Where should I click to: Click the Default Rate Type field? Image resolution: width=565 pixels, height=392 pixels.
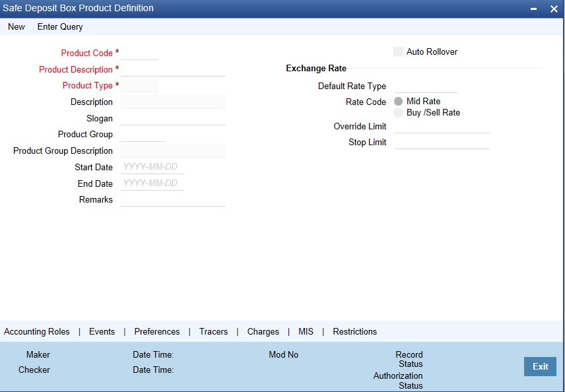(x=426, y=86)
